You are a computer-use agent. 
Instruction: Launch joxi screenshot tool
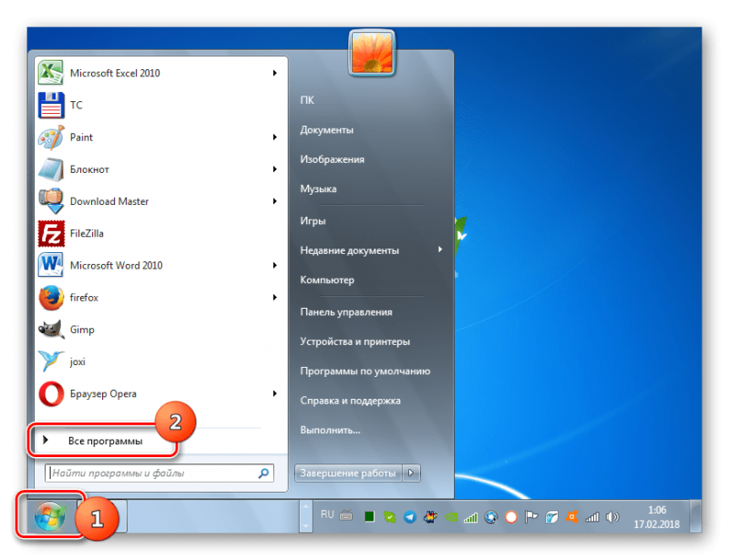(160, 361)
